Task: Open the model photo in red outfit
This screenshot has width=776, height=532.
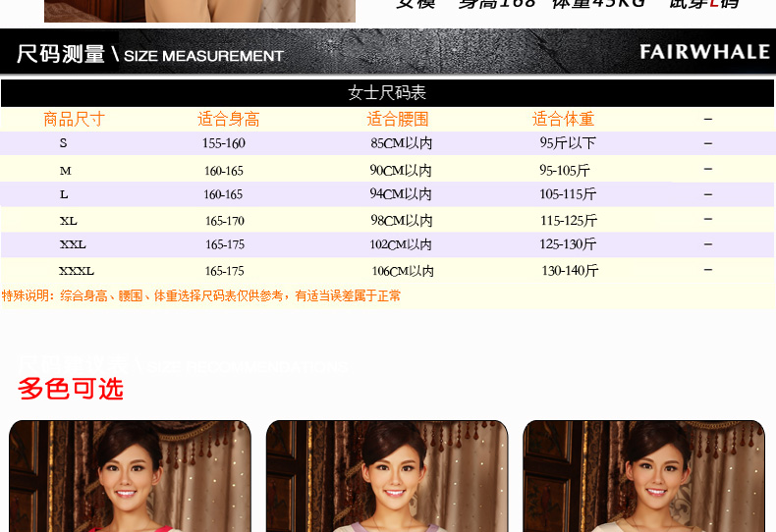Action: (130, 476)
